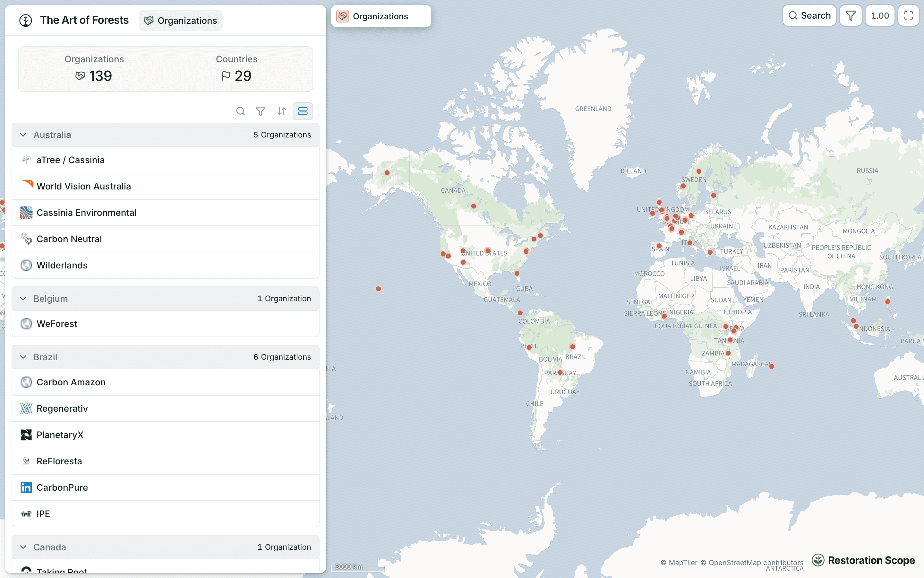Click the World Vision Australia logo
The width and height of the screenshot is (924, 578).
click(26, 186)
